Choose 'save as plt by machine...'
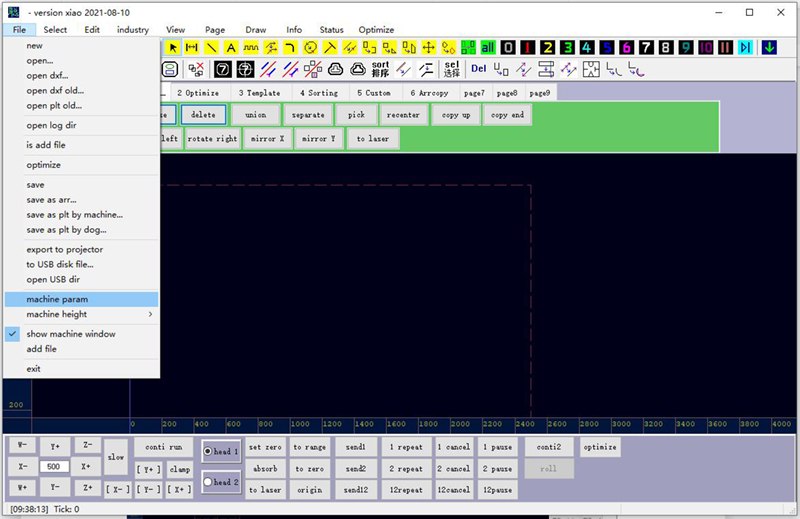This screenshot has width=800, height=519. 82,215
